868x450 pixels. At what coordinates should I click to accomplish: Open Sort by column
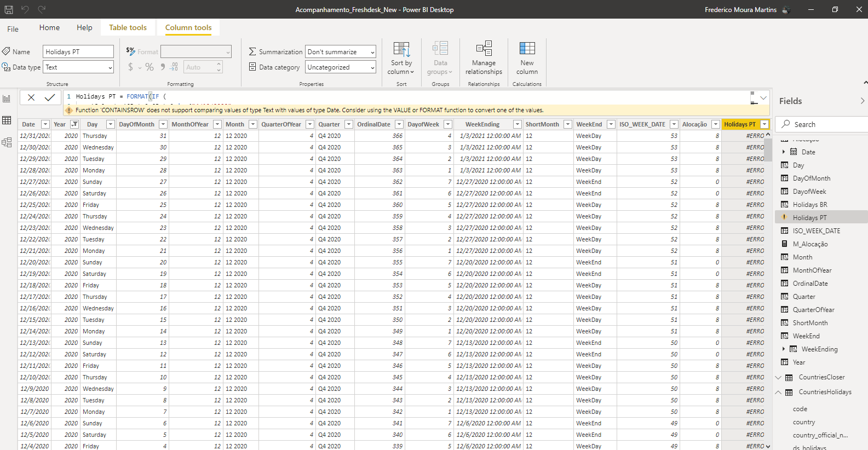[x=401, y=58]
